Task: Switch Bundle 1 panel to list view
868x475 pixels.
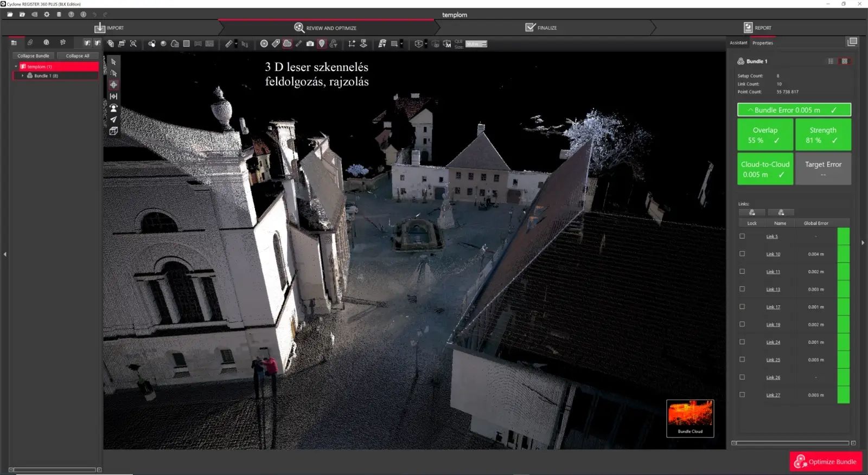Action: tap(831, 61)
